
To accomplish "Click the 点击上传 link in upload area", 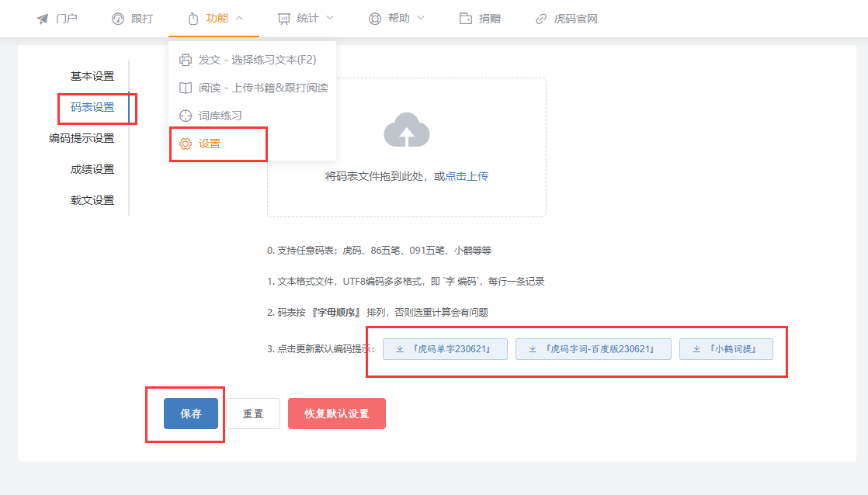I will point(467,176).
